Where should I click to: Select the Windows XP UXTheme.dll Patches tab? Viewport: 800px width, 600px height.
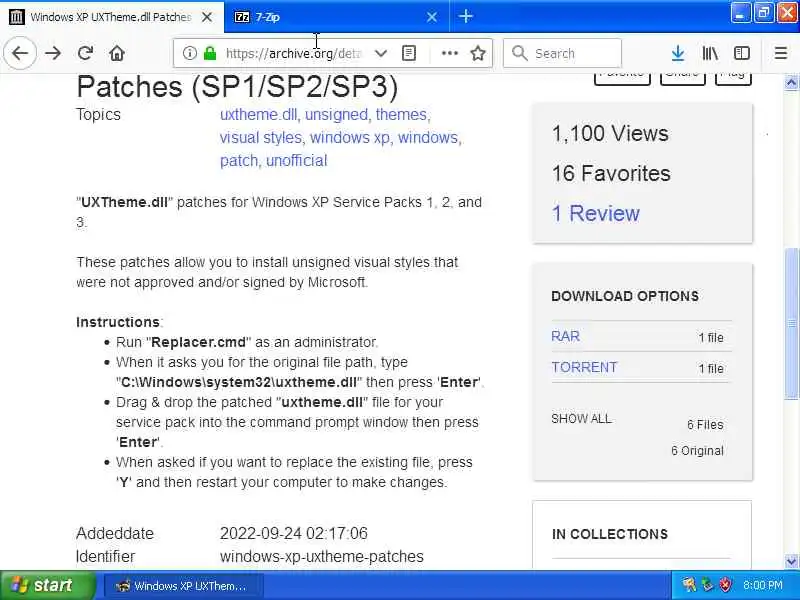coord(111,17)
